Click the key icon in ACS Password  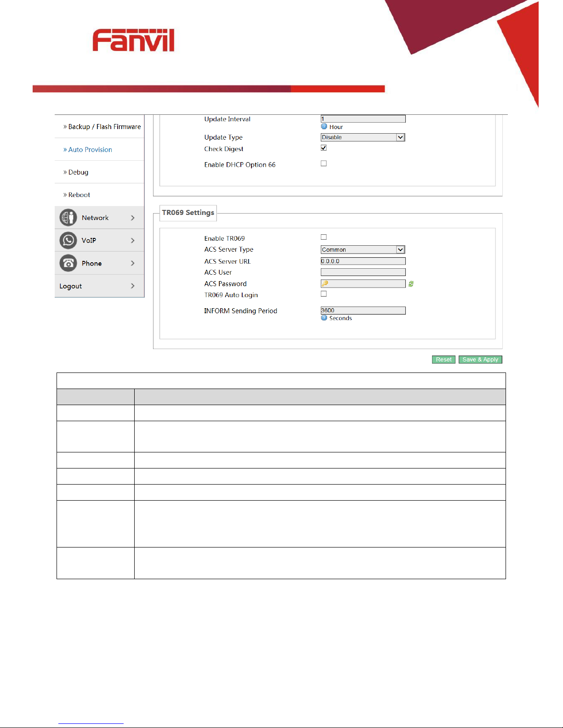click(x=325, y=283)
